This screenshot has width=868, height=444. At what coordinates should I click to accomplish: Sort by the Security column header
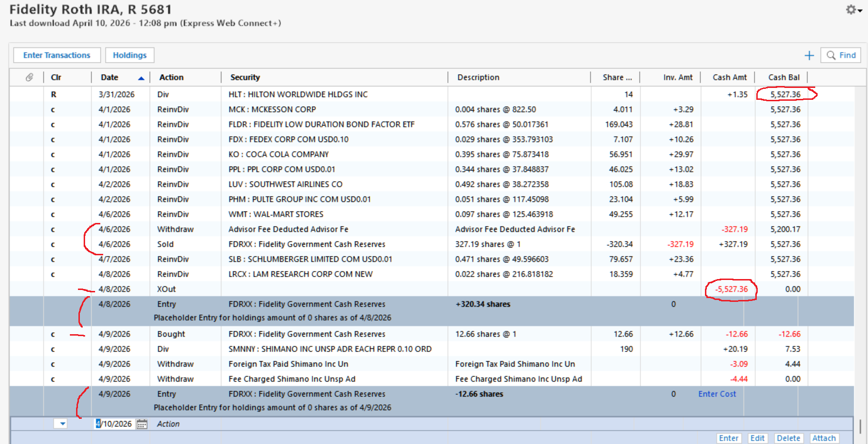245,77
